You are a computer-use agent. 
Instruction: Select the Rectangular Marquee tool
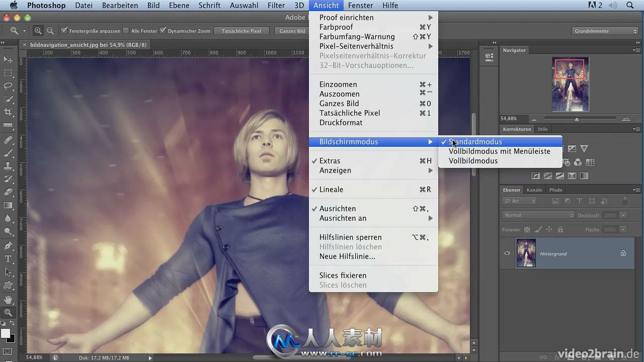(x=8, y=73)
